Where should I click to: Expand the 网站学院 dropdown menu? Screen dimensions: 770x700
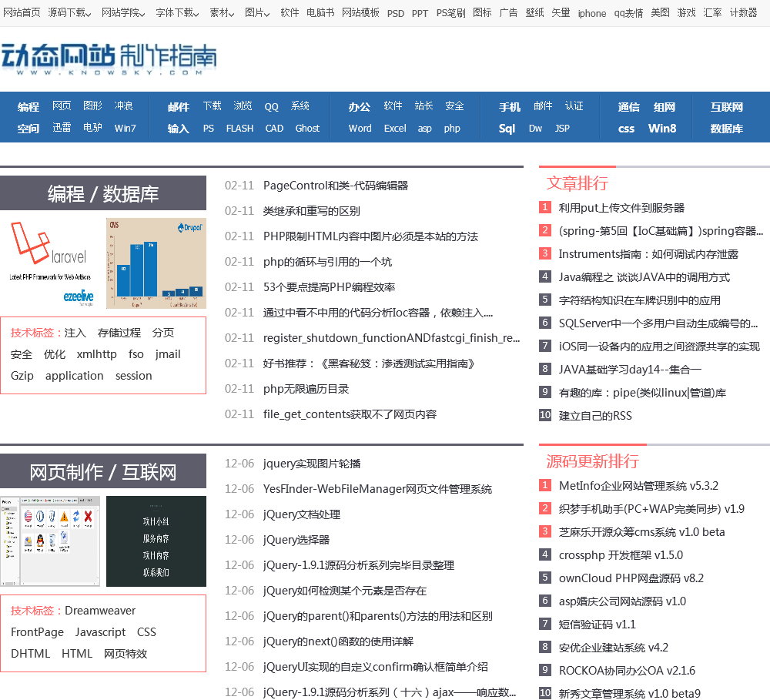coord(123,13)
